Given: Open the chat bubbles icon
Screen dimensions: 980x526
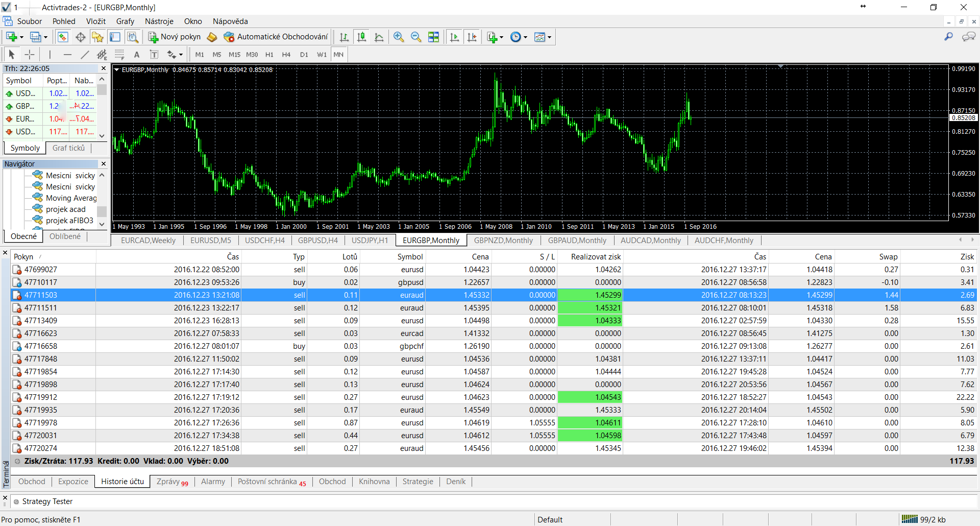Looking at the screenshot, I should point(968,37).
